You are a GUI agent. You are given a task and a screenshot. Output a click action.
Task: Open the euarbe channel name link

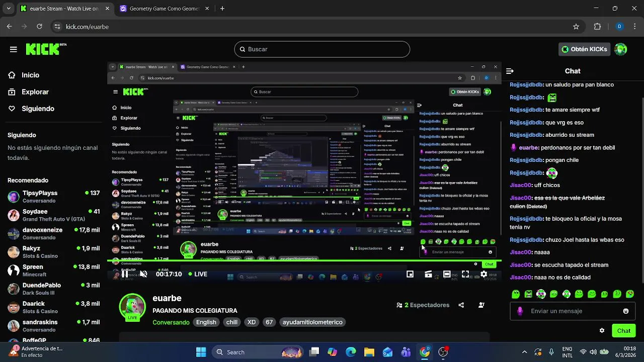[167, 298]
